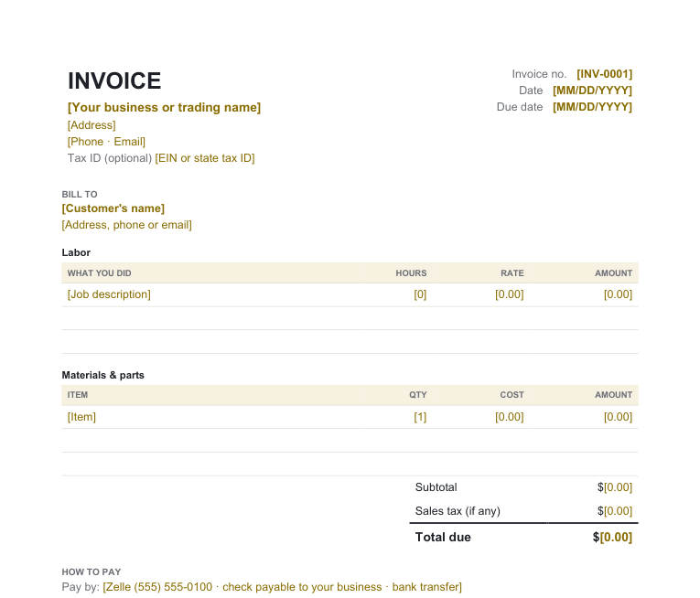Click the Due date label
Image resolution: width=700 pixels, height=598 pixels.
(520, 107)
